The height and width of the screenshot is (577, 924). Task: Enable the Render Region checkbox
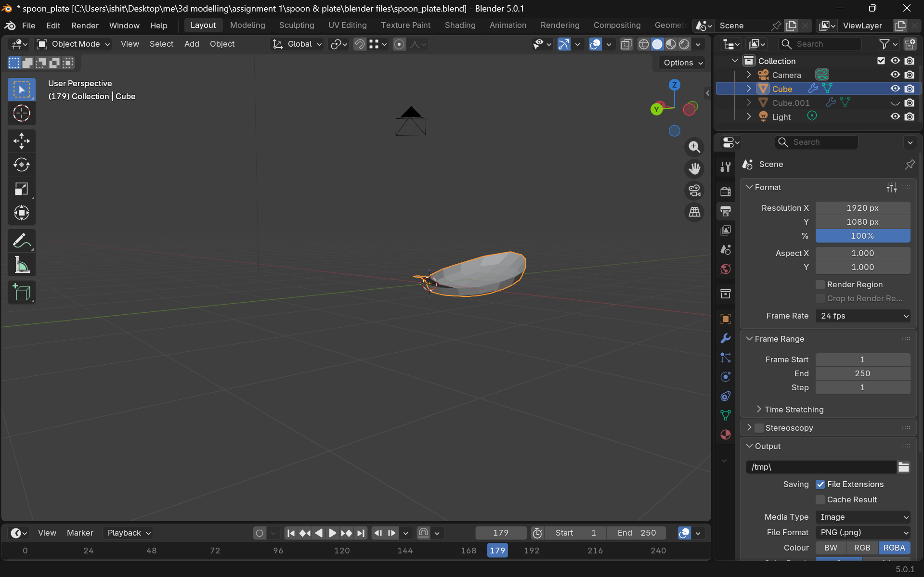(820, 284)
